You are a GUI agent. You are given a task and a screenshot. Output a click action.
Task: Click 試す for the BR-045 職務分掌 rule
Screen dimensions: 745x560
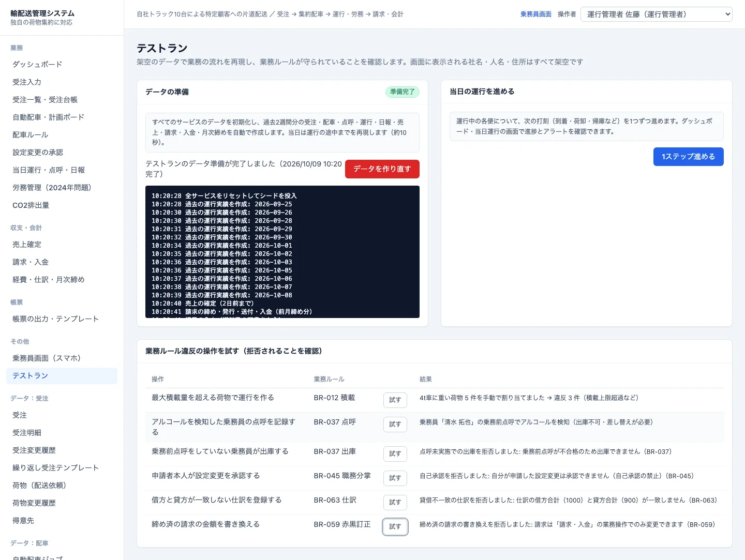(x=395, y=478)
